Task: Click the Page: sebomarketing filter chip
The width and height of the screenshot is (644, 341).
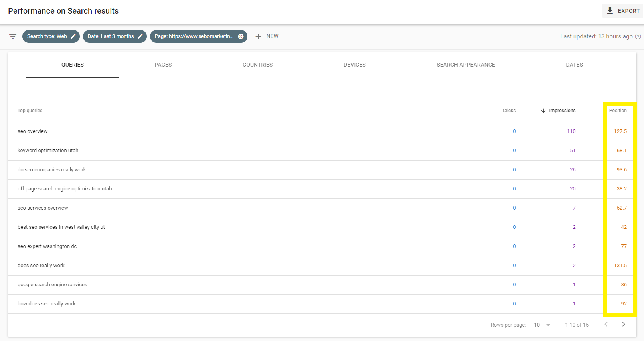Action: coord(199,36)
